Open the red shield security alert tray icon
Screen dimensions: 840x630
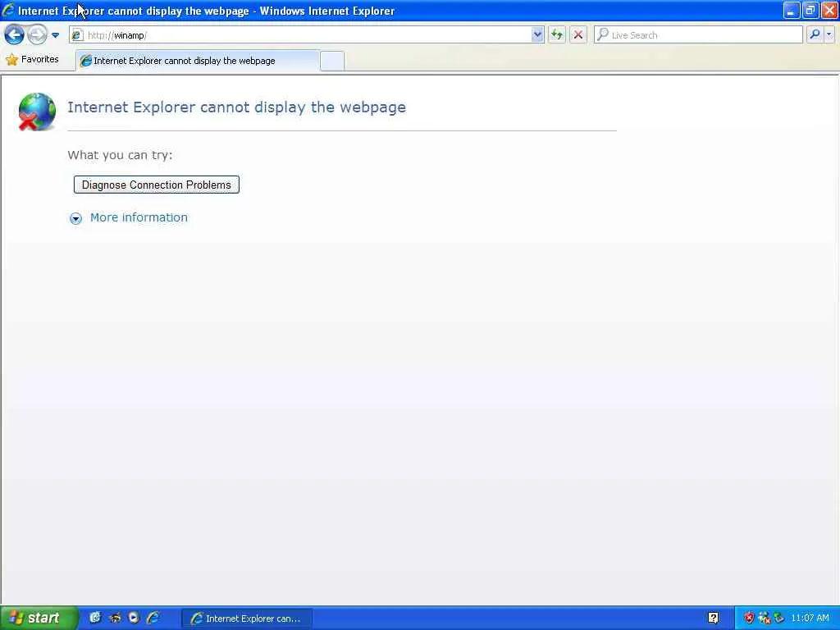coord(749,619)
